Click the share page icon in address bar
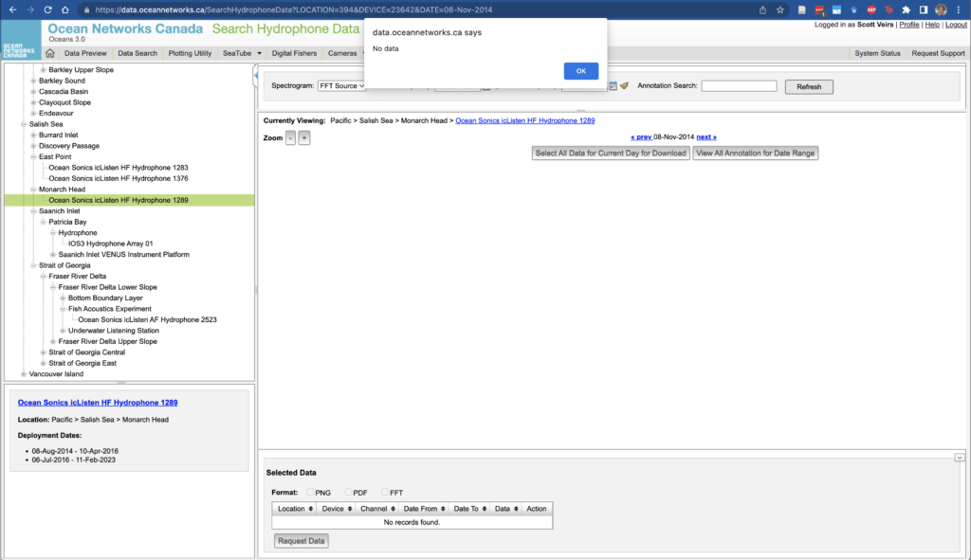This screenshot has width=971, height=560. point(763,9)
